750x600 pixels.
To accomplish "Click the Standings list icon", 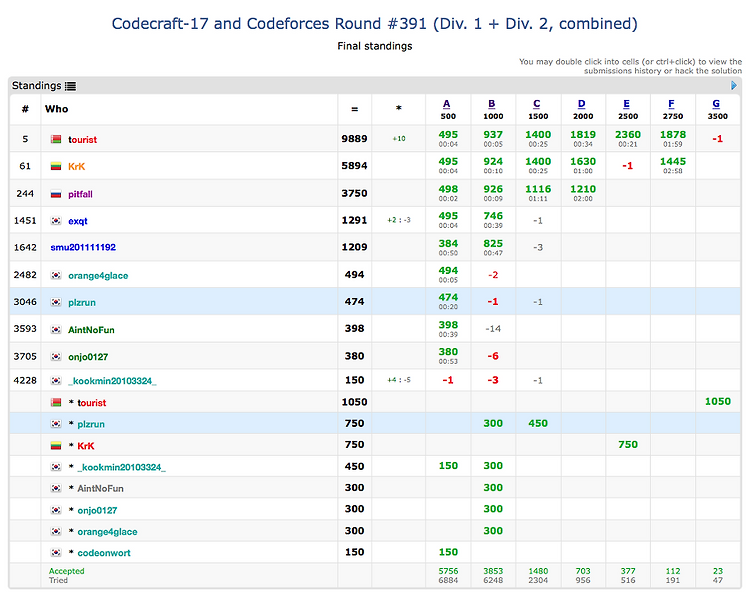I will coord(70,86).
